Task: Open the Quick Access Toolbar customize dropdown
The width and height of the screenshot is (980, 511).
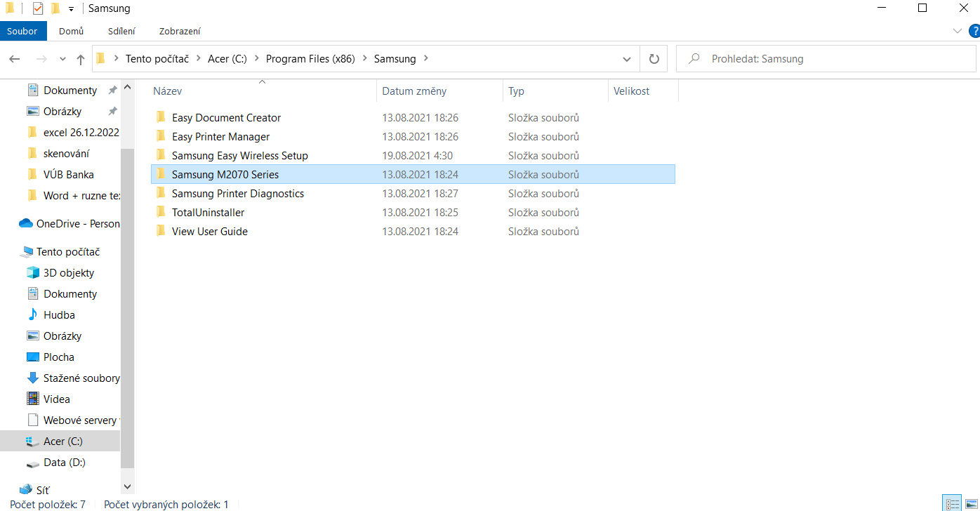Action: [71, 9]
